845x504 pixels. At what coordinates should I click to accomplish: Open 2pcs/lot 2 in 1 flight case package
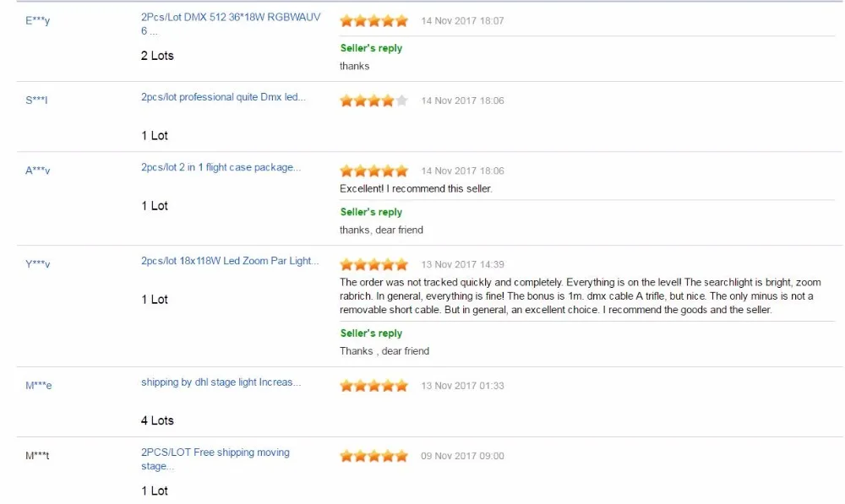coord(221,167)
